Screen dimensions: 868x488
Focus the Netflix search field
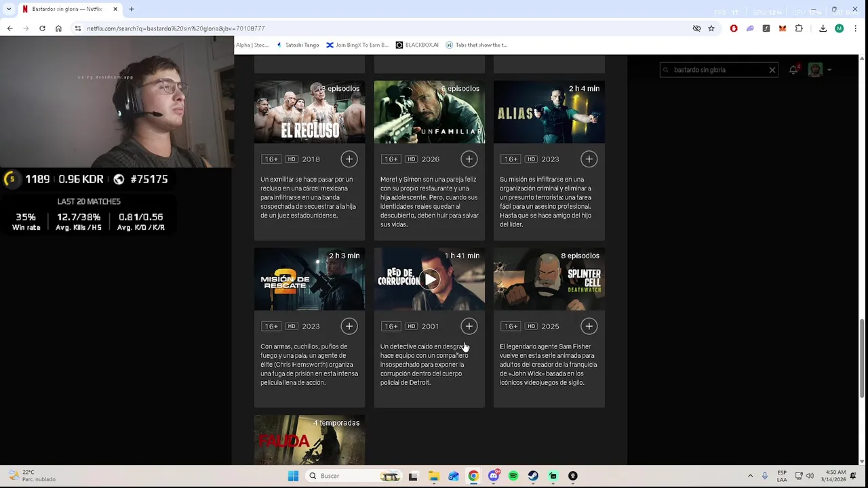719,70
